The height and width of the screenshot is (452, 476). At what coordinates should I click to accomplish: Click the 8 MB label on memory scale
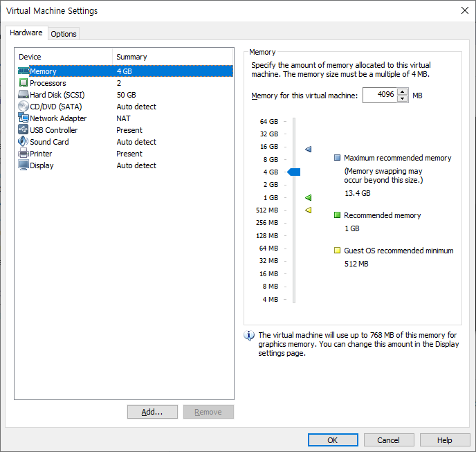click(271, 286)
